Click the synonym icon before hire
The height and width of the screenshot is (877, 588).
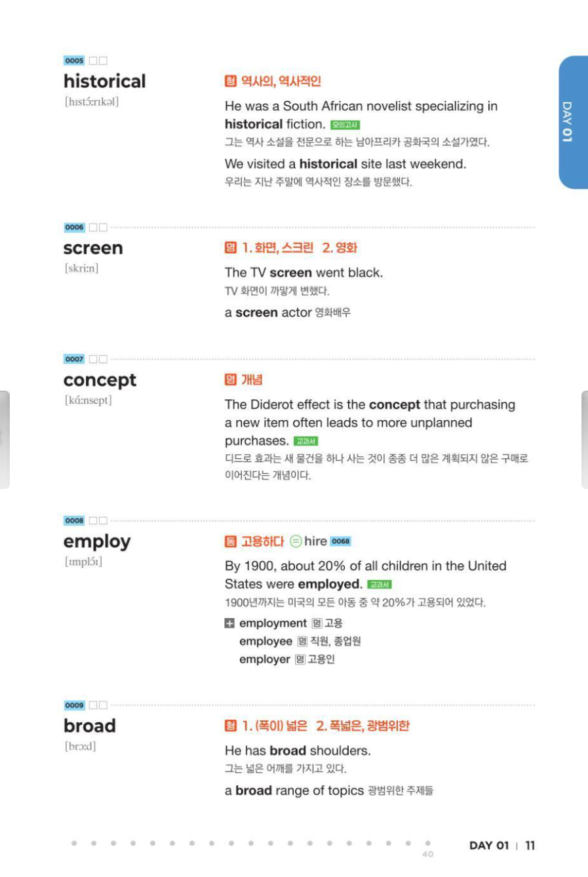click(296, 541)
